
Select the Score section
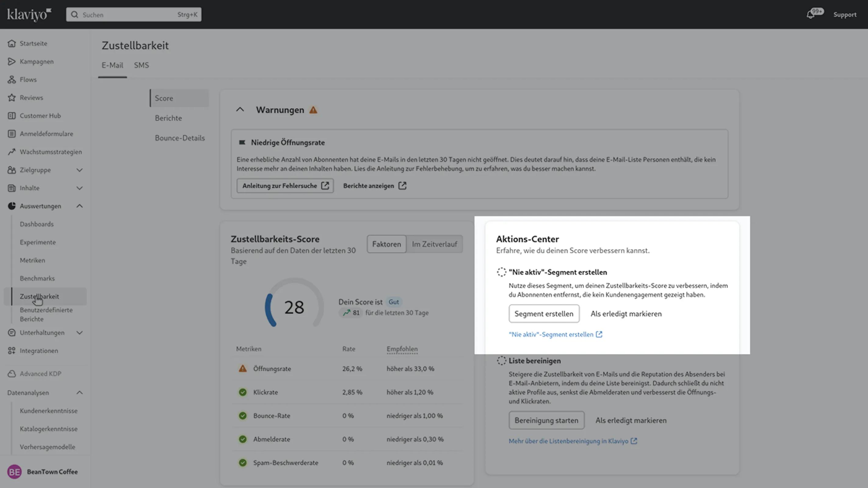[x=179, y=98]
